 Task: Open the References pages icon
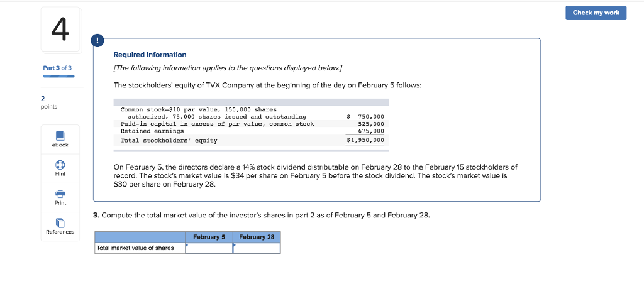tap(60, 222)
